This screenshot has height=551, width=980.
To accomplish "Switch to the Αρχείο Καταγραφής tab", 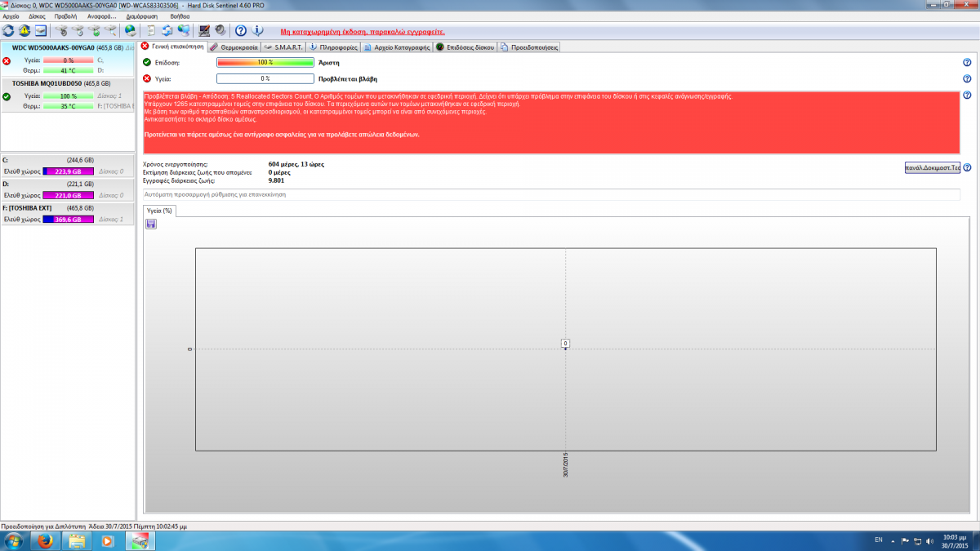I will [398, 47].
